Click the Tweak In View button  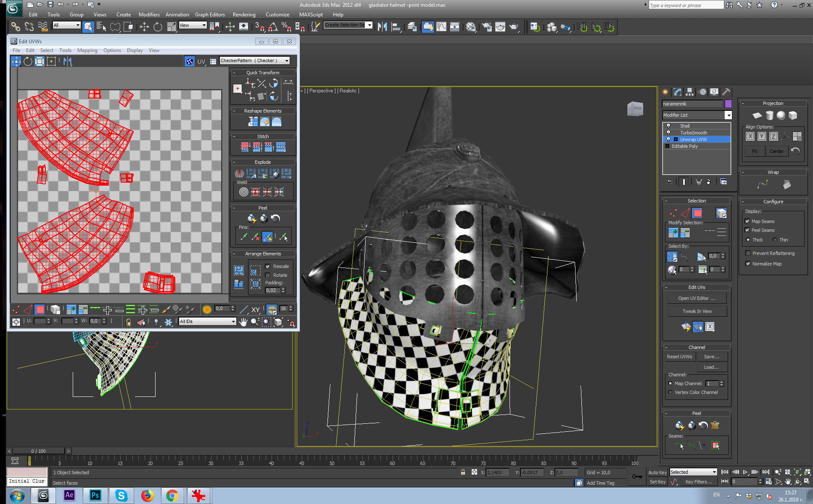697,311
